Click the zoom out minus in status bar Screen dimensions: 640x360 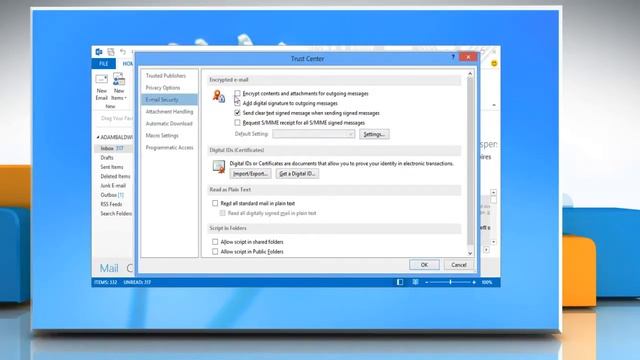pyautogui.click(x=427, y=282)
